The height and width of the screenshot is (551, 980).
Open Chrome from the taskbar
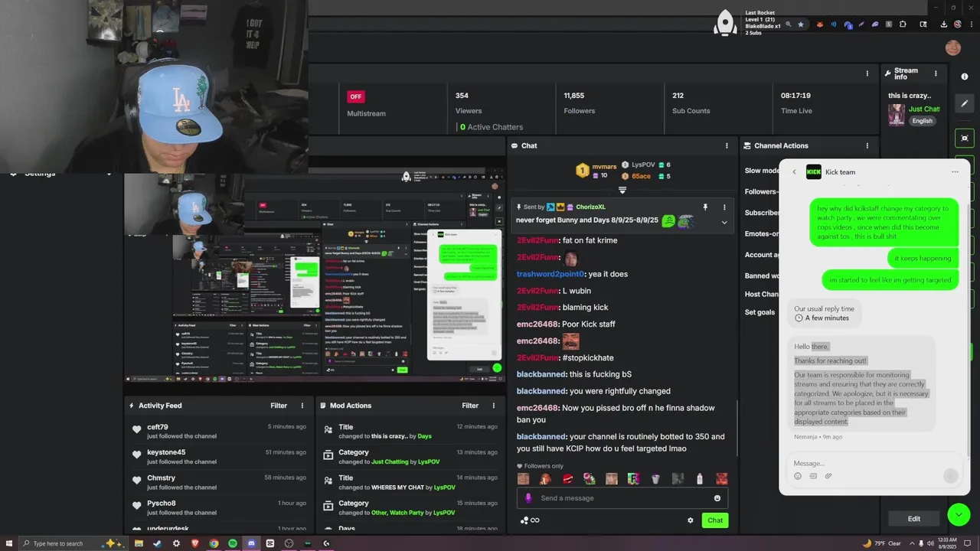[x=214, y=543]
